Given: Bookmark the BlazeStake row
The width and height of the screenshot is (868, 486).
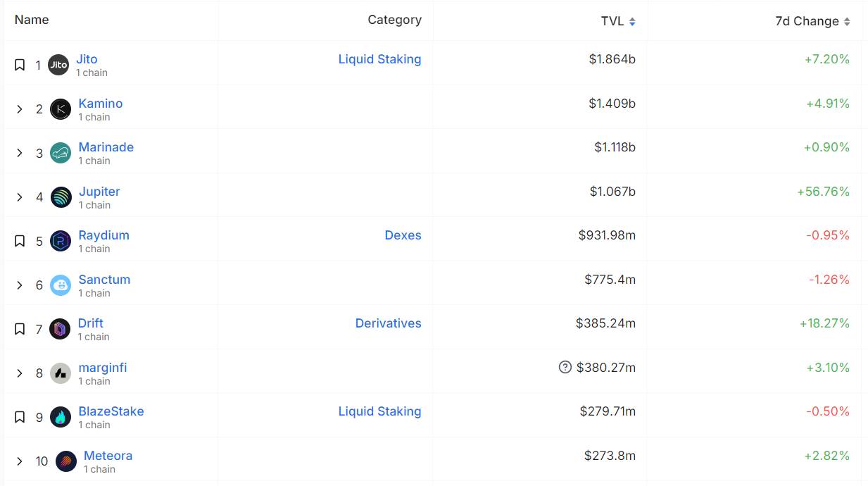Looking at the screenshot, I should coord(20,417).
